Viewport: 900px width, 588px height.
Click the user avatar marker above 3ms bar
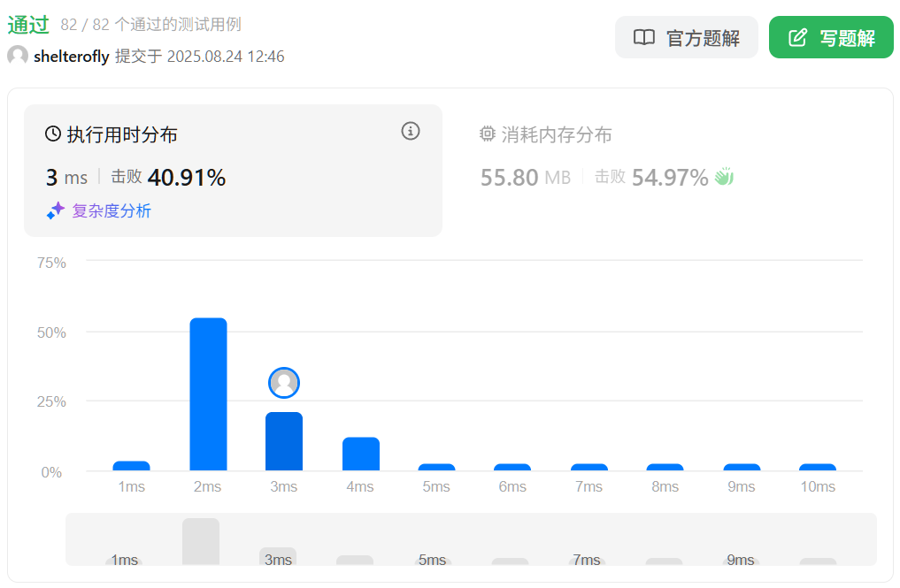coord(284,383)
